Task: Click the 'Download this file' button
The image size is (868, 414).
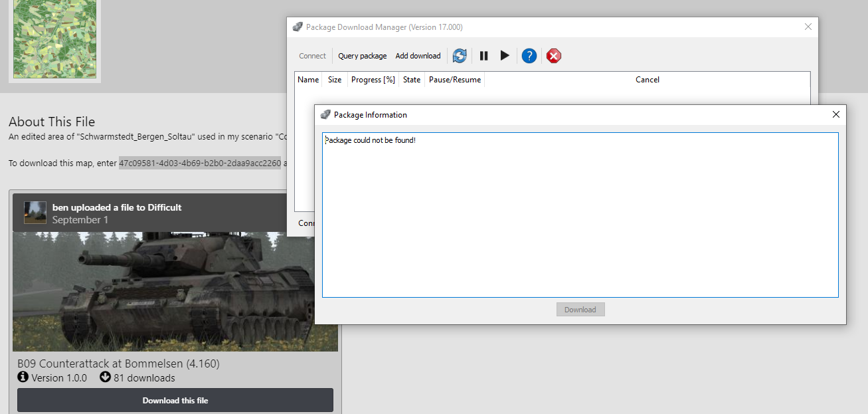Action: [x=175, y=400]
